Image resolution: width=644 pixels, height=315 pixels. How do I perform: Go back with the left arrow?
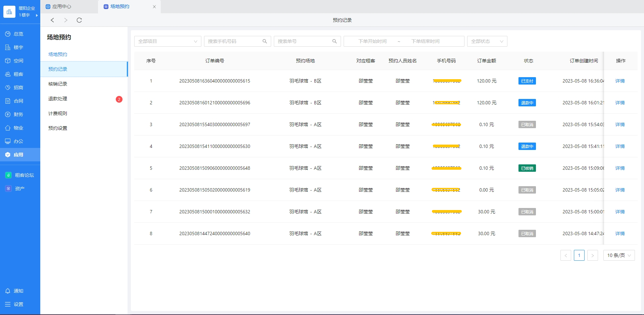pos(52,20)
